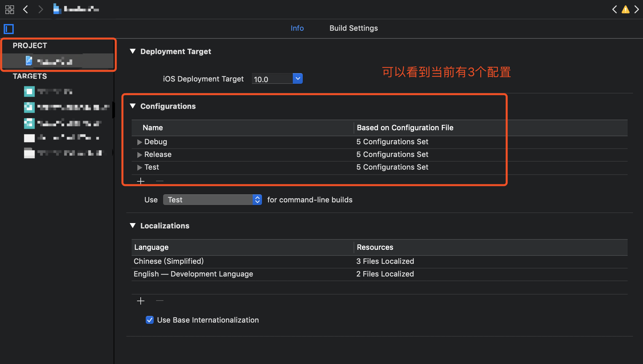Go back with the left chevron
Viewport: 643px width, 364px height.
[25, 9]
